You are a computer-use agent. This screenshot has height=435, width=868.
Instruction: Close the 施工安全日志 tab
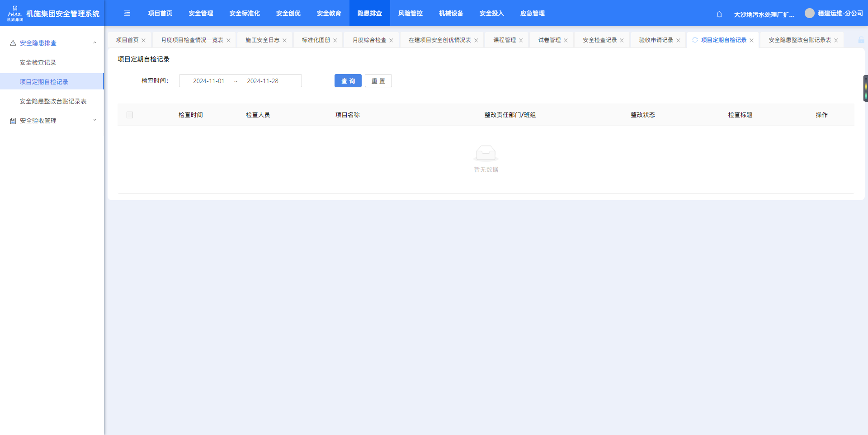[284, 41]
